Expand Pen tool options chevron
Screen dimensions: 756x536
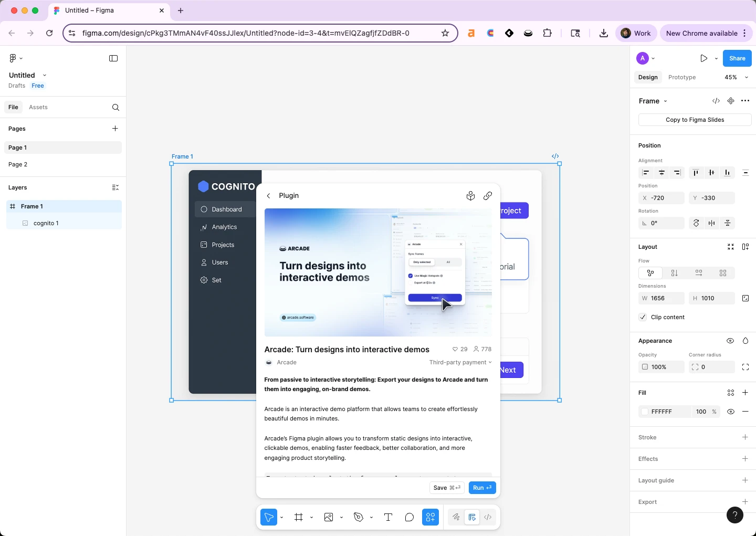coord(372,518)
